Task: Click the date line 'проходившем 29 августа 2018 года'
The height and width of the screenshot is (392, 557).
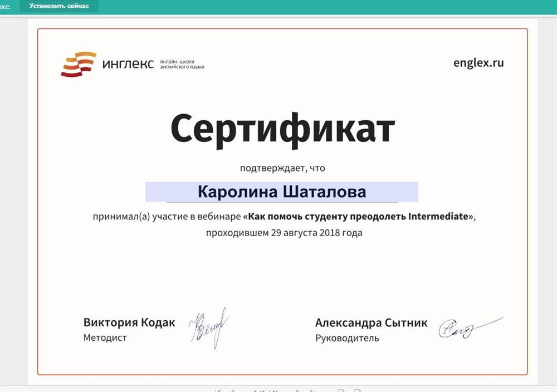Action: click(284, 233)
